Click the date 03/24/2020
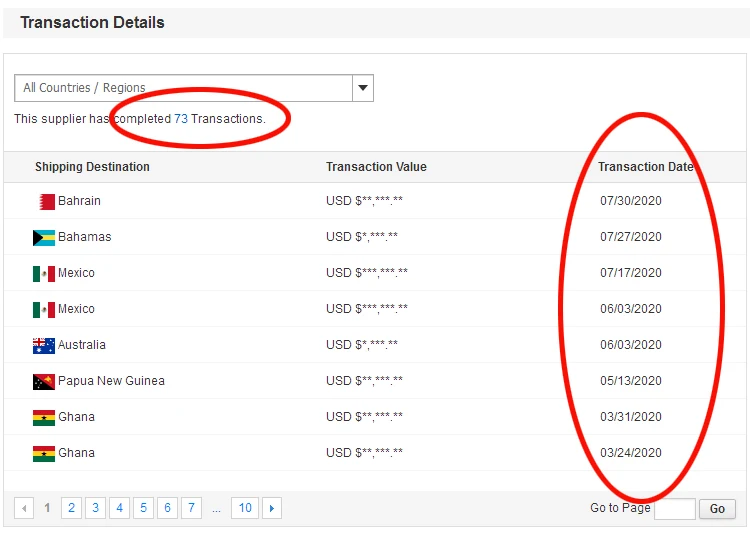750x540 pixels. [631, 452]
